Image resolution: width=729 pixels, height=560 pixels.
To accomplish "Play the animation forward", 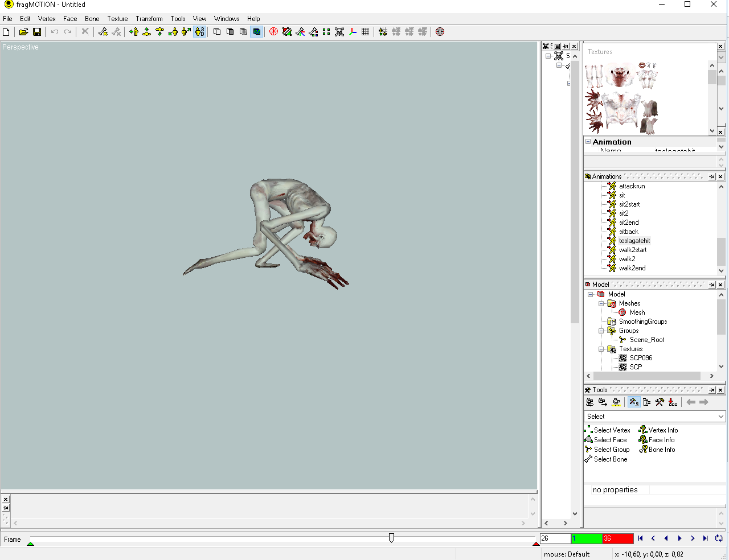I will click(x=679, y=538).
